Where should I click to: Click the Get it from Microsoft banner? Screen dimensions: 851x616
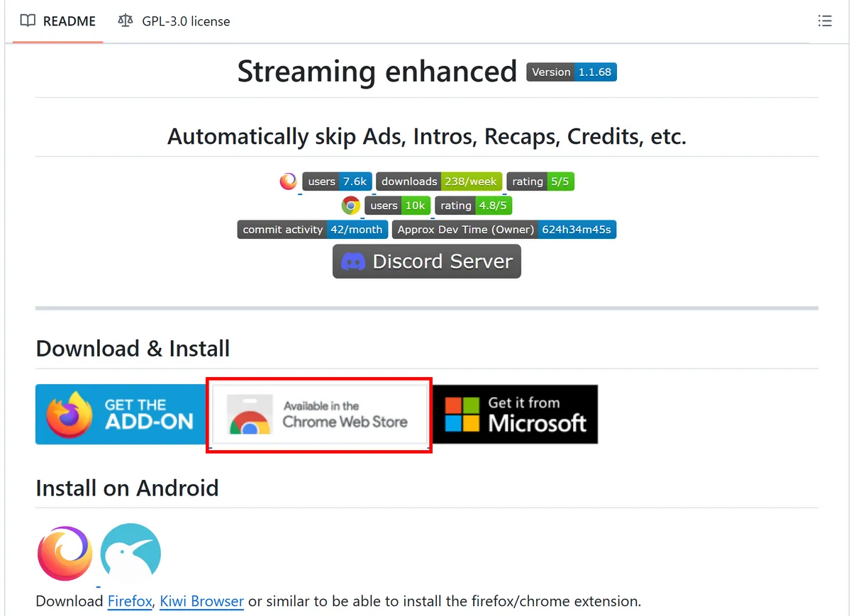[x=516, y=415]
